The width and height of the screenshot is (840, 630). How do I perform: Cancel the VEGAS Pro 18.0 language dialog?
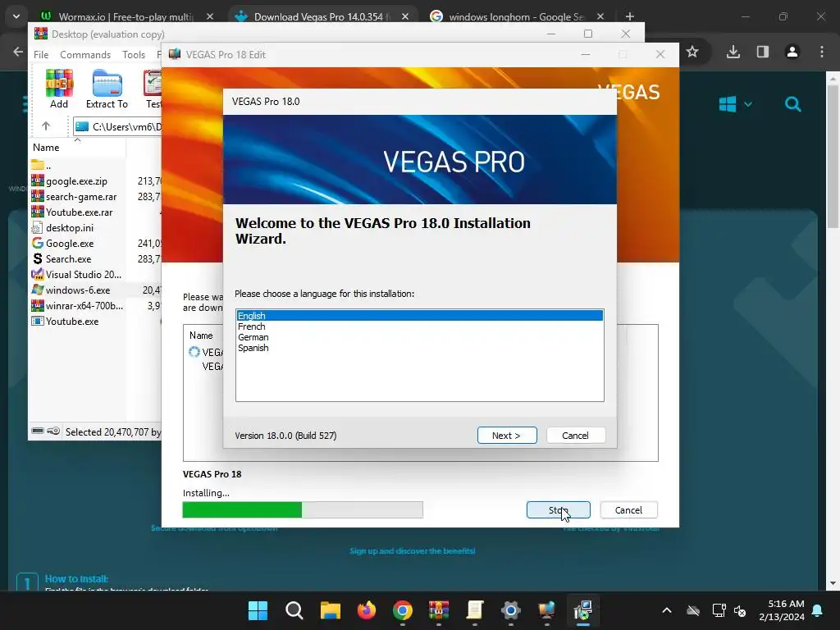(x=575, y=436)
